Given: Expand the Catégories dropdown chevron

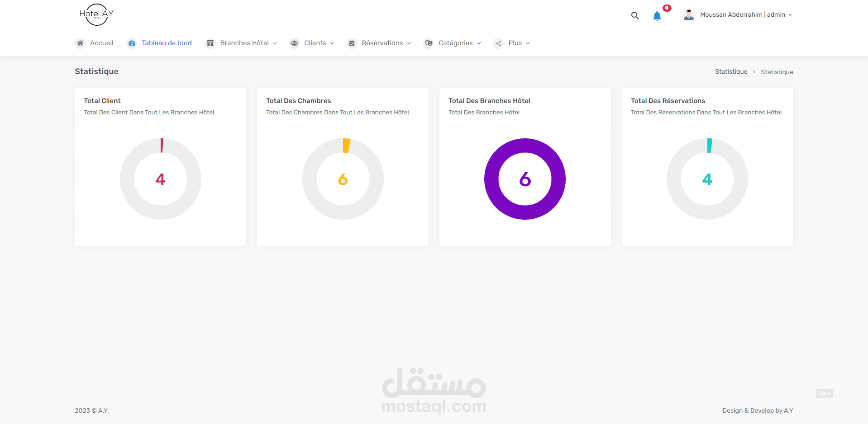Looking at the screenshot, I should (479, 43).
